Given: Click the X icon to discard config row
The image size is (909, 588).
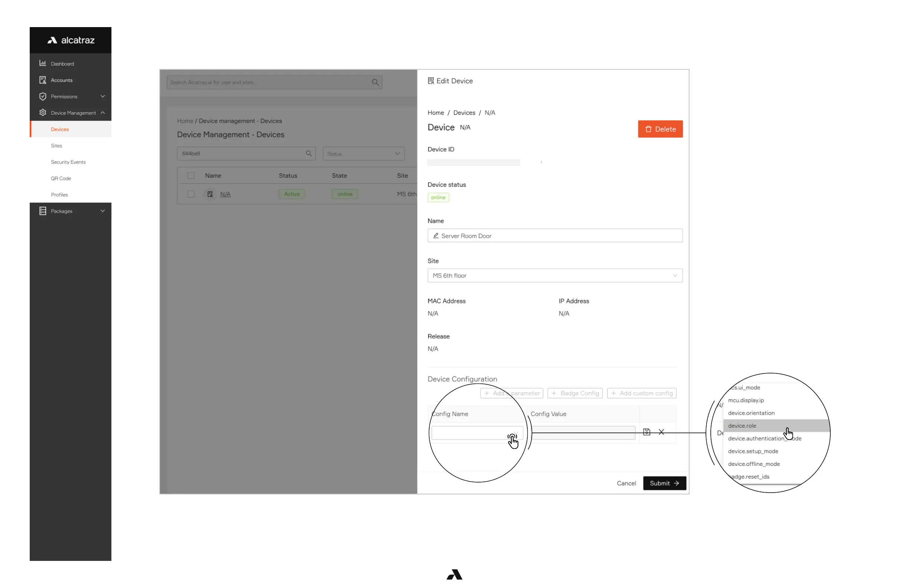Looking at the screenshot, I should [661, 432].
